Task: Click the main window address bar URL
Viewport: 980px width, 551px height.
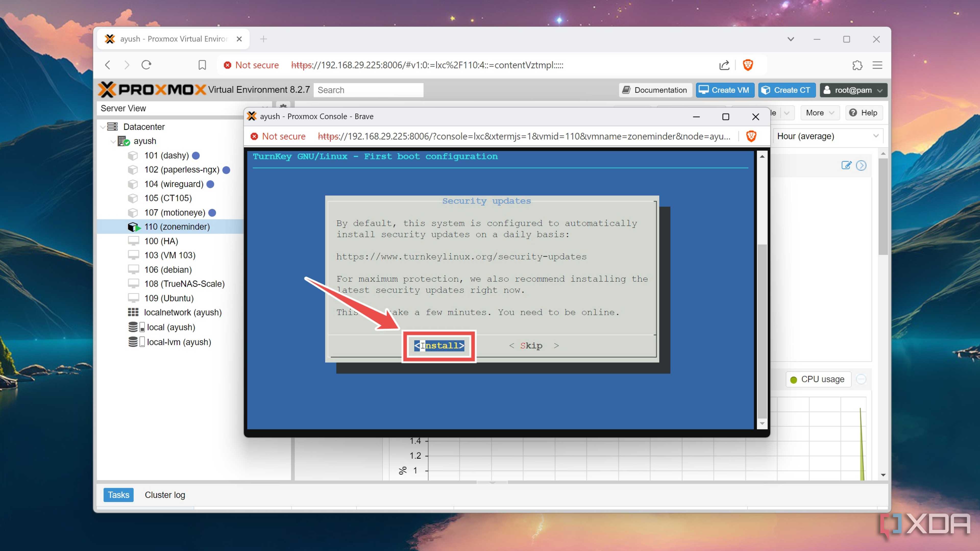Action: (x=427, y=65)
